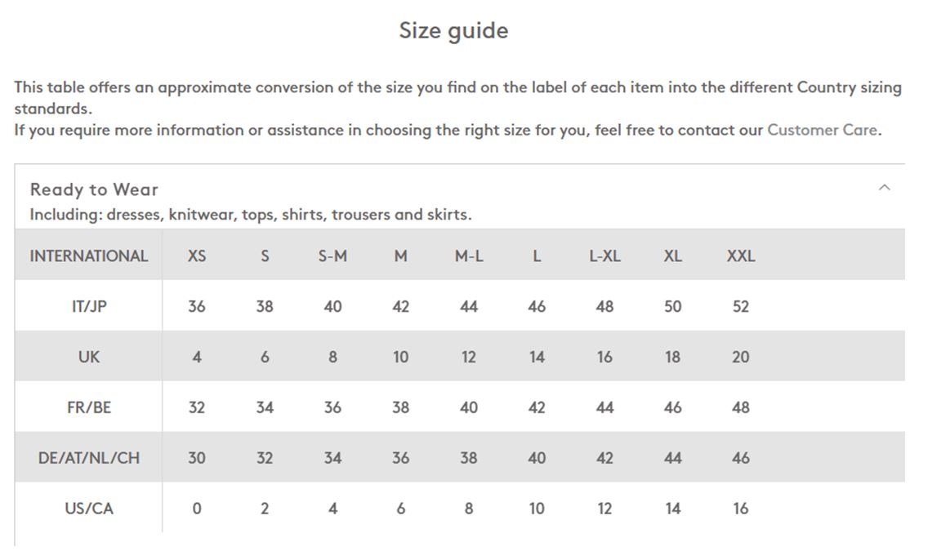This screenshot has height=560, width=928.
Task: Select the DE/AT/NL/CH row label
Action: tap(89, 458)
